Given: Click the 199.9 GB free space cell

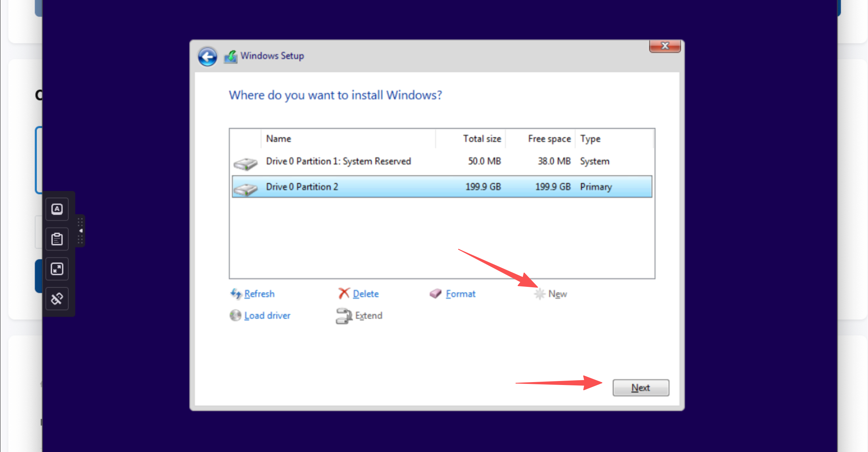Looking at the screenshot, I should point(553,187).
